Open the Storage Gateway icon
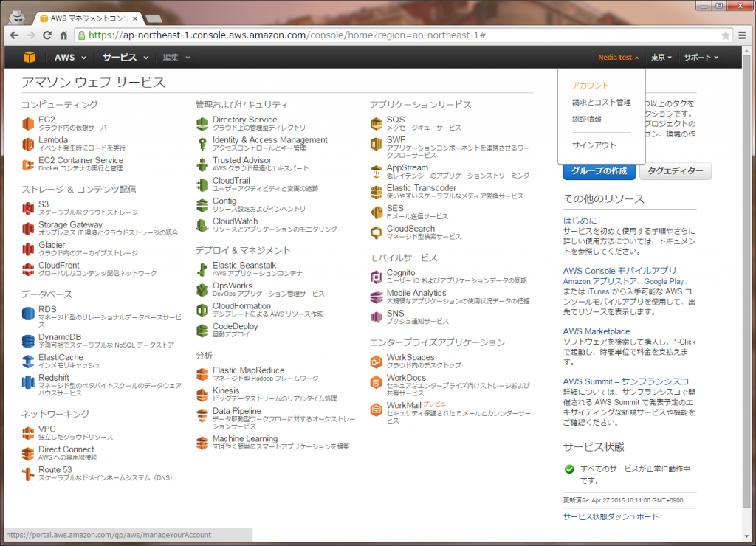The image size is (756, 546). 28,229
